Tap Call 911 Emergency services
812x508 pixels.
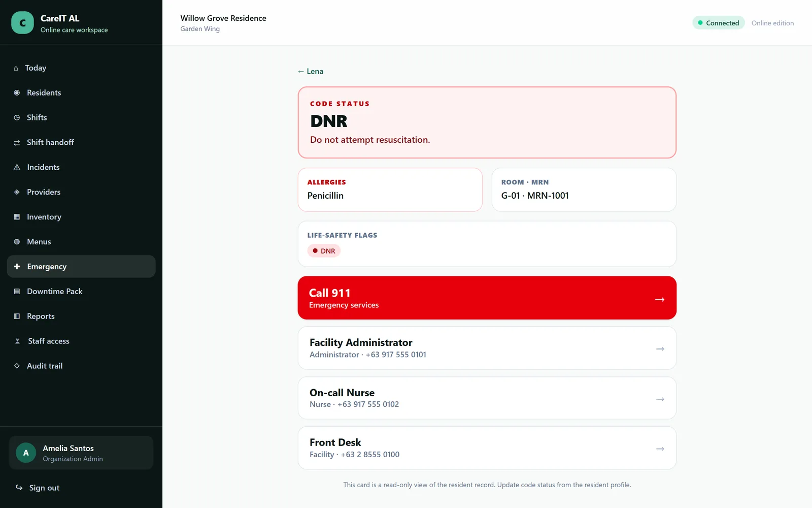coord(487,298)
